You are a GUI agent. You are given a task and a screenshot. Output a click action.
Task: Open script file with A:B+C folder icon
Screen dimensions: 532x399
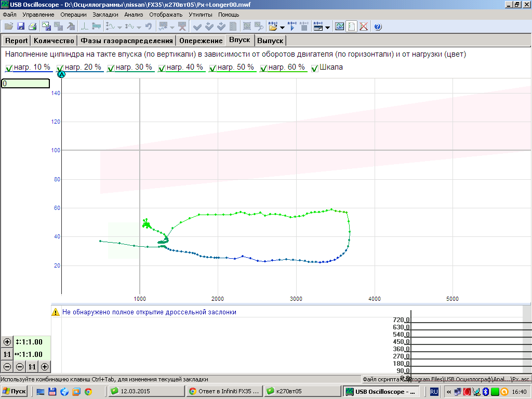pyautogui.click(x=273, y=26)
